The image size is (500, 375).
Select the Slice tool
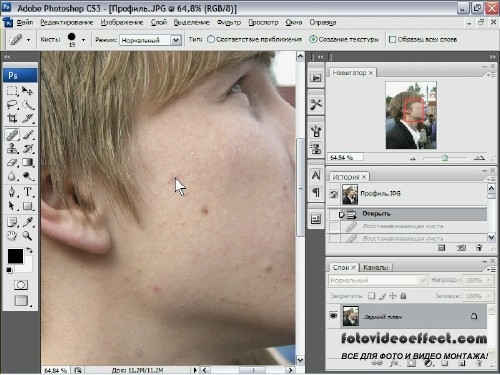[28, 118]
